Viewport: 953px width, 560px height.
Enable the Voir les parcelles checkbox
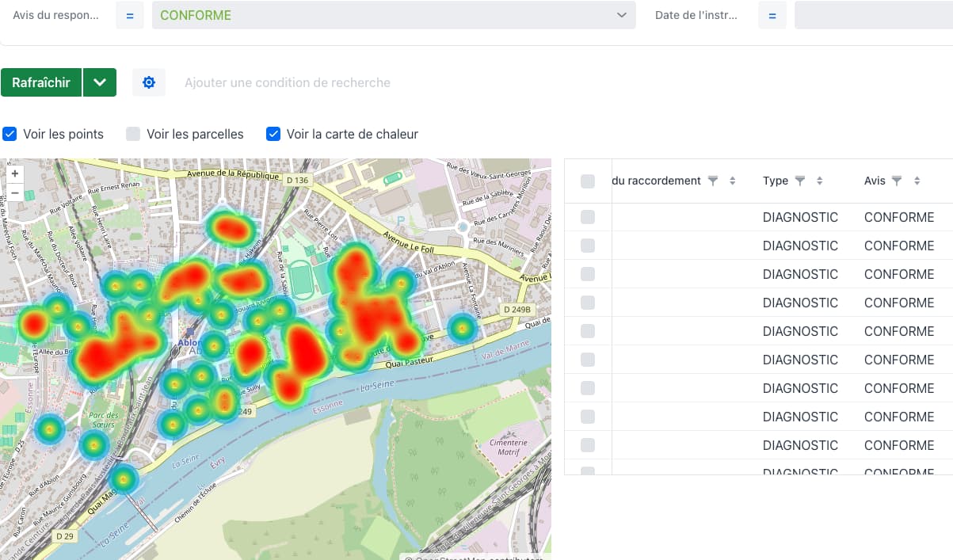tap(132, 134)
